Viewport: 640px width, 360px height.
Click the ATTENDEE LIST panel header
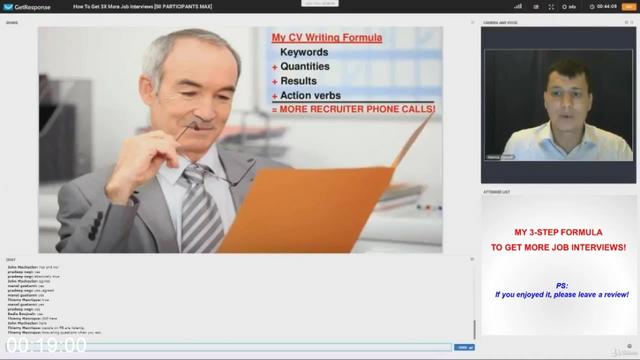point(497,192)
